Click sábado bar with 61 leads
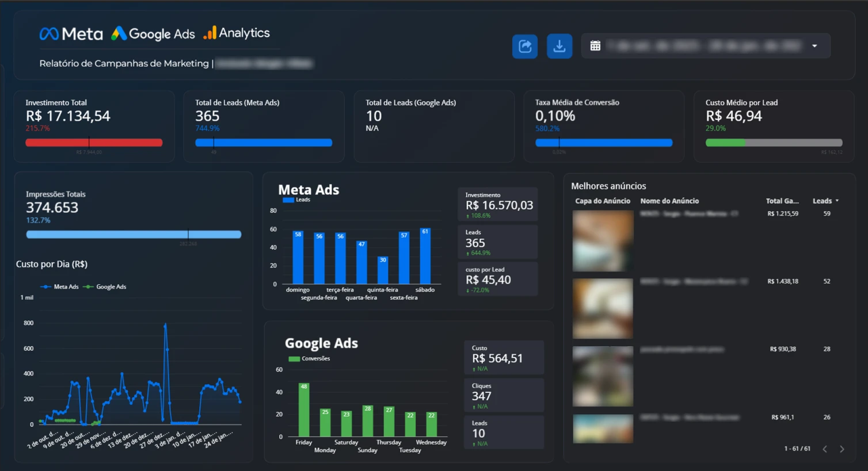The width and height of the screenshot is (868, 471). tap(425, 256)
